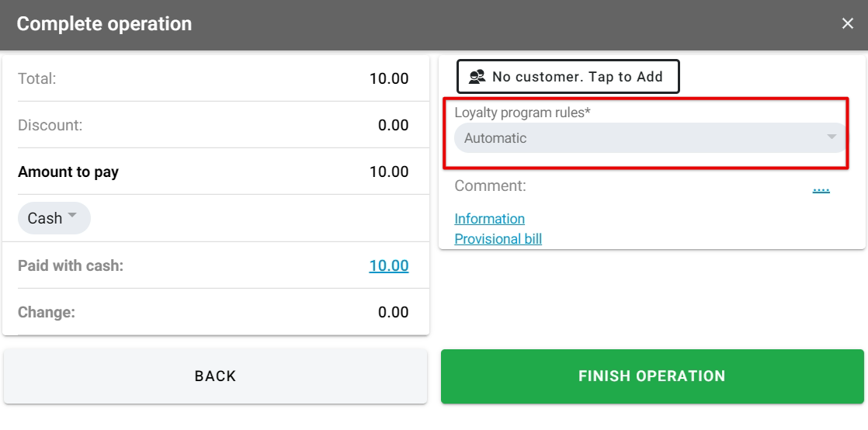868x430 pixels.
Task: Click the arrow on the Automatic dropdown
Action: [832, 137]
